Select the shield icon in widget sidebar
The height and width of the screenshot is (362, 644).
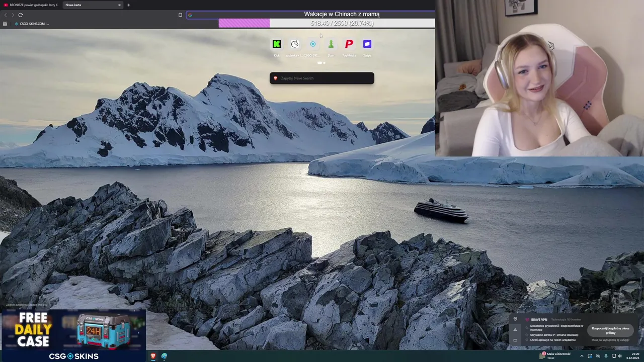coord(515,319)
